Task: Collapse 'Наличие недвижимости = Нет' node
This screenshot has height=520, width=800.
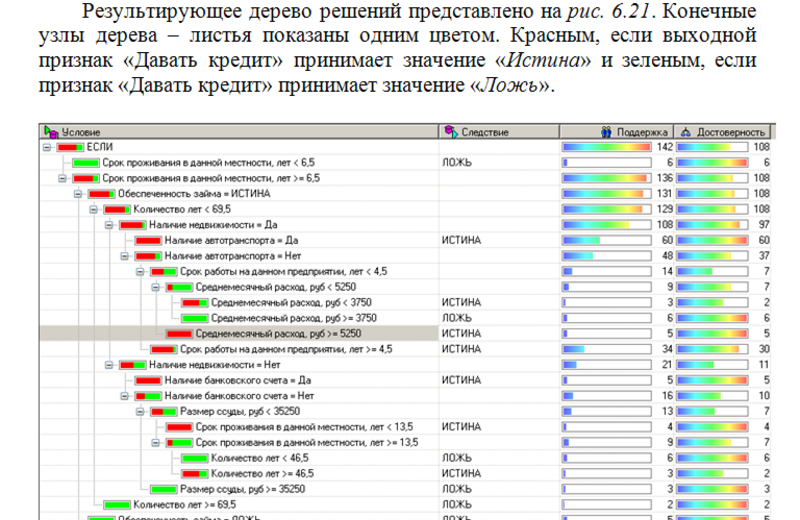Action: tap(109, 365)
